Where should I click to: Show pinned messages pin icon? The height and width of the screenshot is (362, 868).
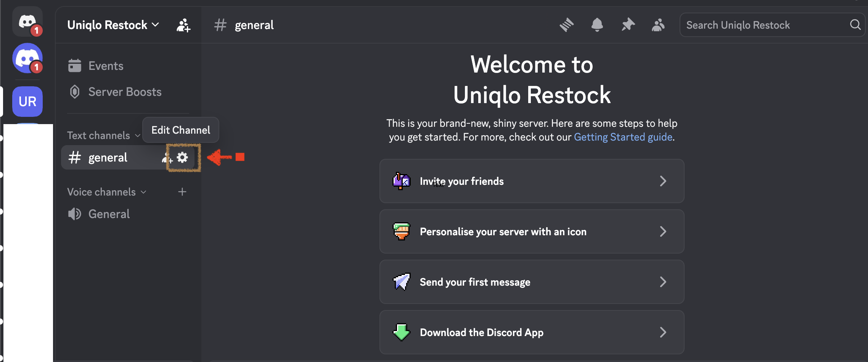[x=628, y=25]
